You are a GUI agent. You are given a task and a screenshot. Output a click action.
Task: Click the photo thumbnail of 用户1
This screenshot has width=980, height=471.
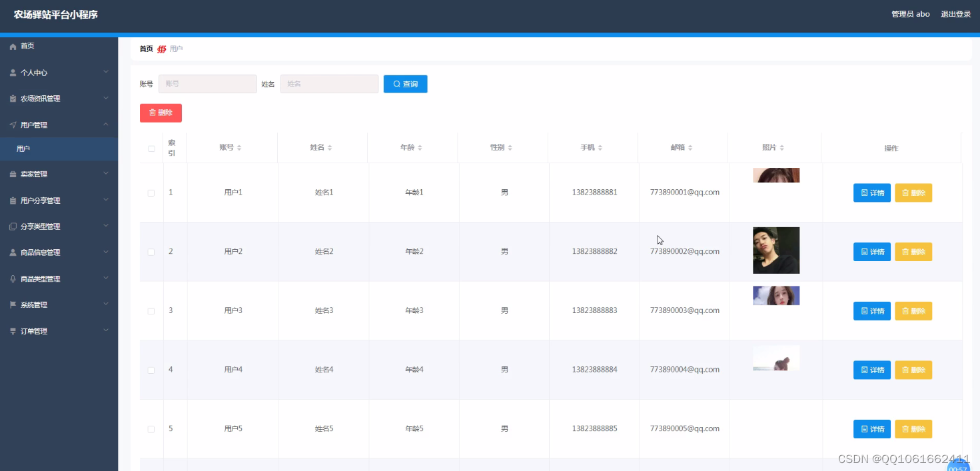pos(776,175)
